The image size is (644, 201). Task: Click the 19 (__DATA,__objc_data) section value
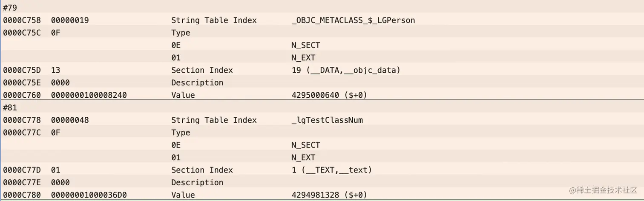pyautogui.click(x=346, y=70)
